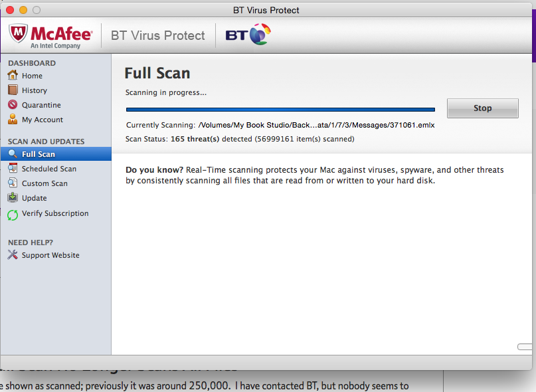This screenshot has height=392, width=536.
Task: Click the Quarantine prohibited-sign icon
Action: tap(13, 105)
